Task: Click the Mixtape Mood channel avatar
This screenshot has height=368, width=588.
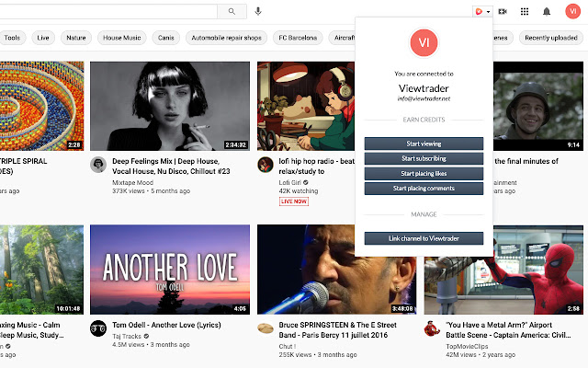Action: (x=97, y=164)
